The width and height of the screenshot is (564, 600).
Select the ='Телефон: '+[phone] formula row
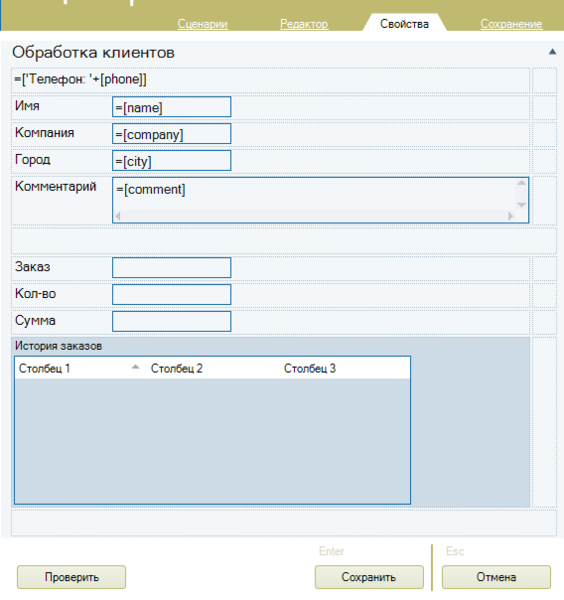(270, 80)
